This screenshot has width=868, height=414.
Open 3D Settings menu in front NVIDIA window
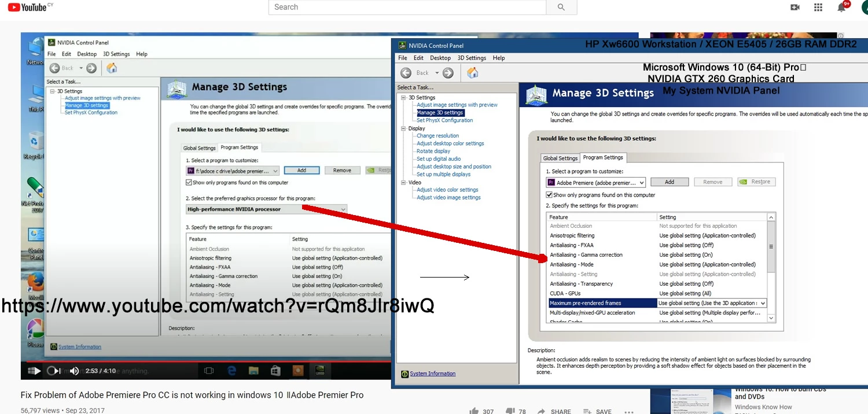(x=472, y=58)
